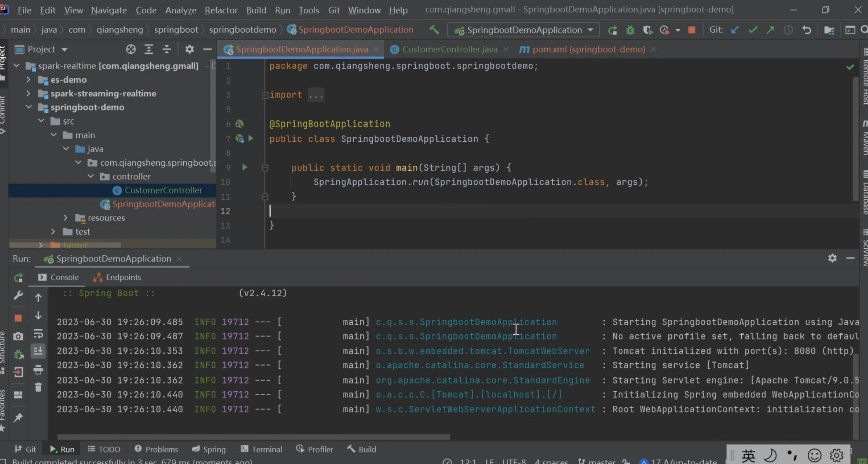
Task: Open the Refactor menu
Action: [221, 10]
